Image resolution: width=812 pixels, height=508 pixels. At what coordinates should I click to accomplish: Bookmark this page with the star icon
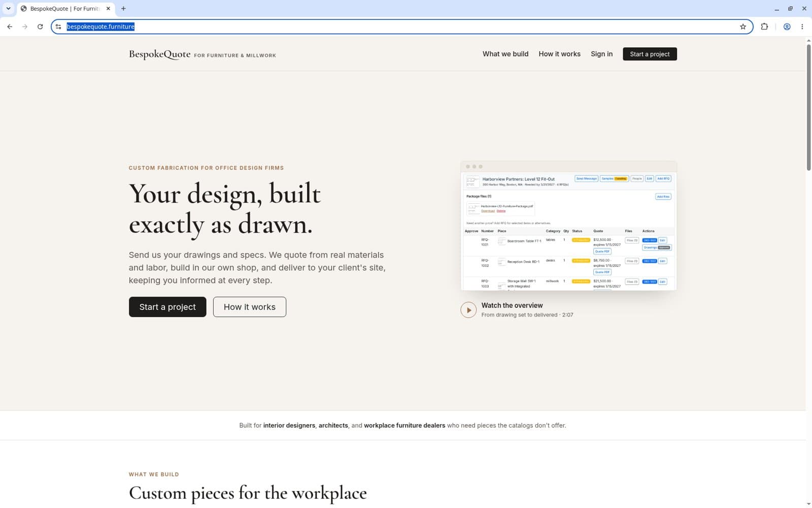(743, 26)
